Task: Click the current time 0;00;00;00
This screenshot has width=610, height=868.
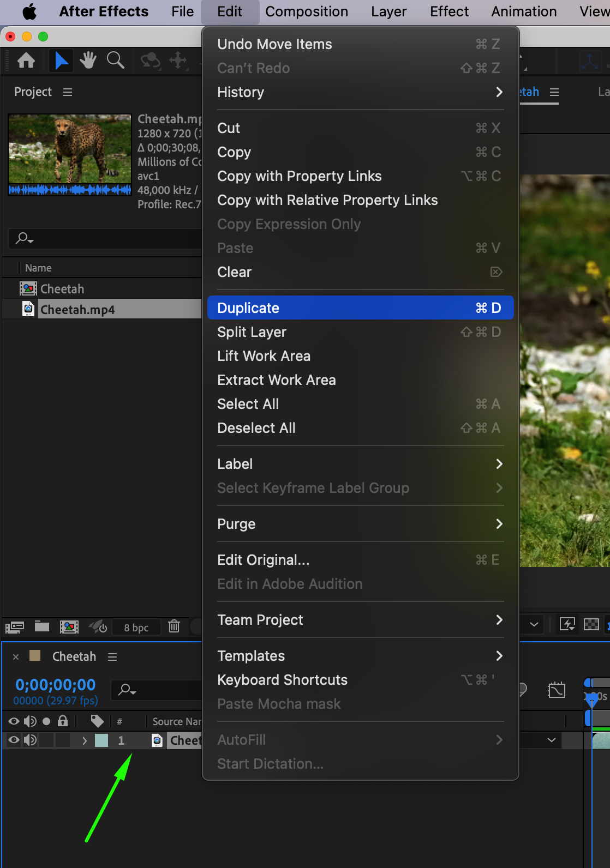Action: tap(56, 685)
